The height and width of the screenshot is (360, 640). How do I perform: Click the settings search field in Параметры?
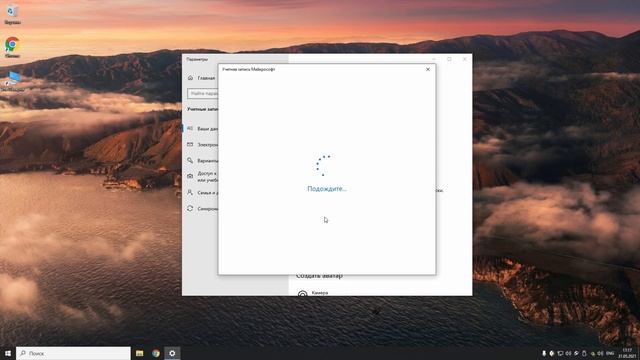(203, 93)
